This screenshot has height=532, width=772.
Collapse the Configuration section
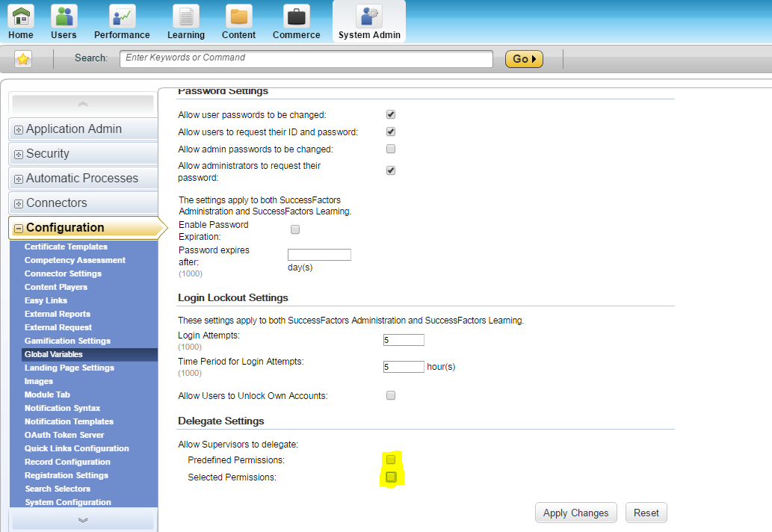[19, 229]
